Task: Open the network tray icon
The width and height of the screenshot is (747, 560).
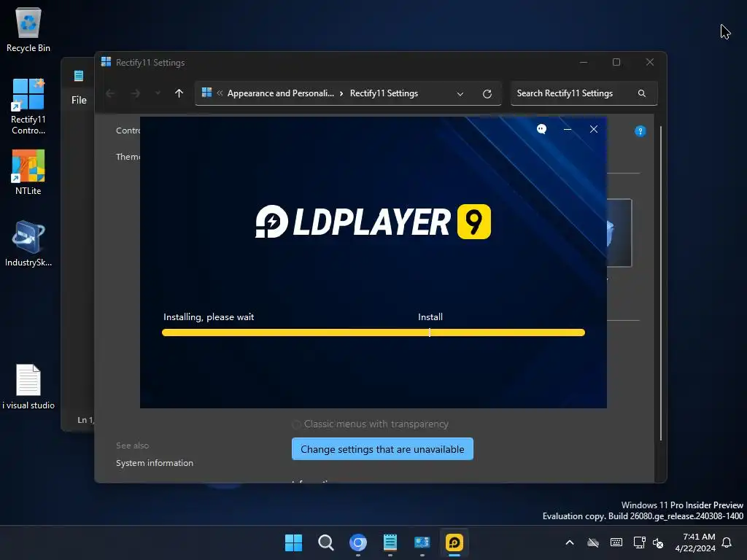Action: 639,542
